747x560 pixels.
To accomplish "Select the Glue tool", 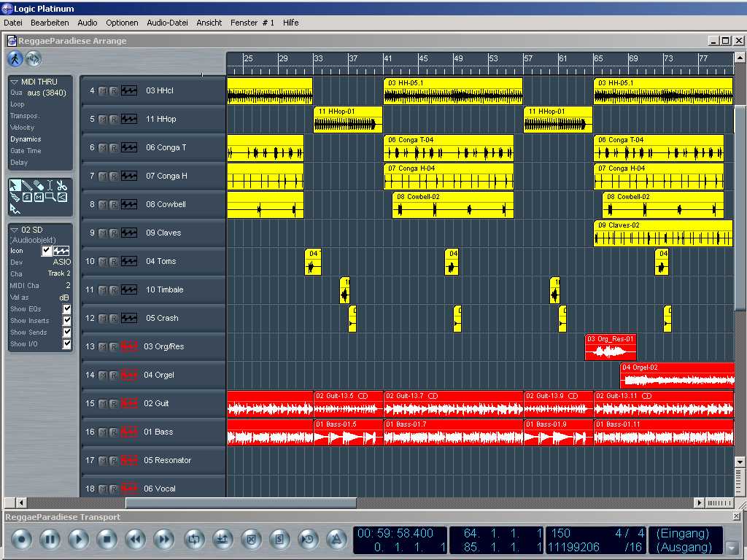I will (15, 197).
